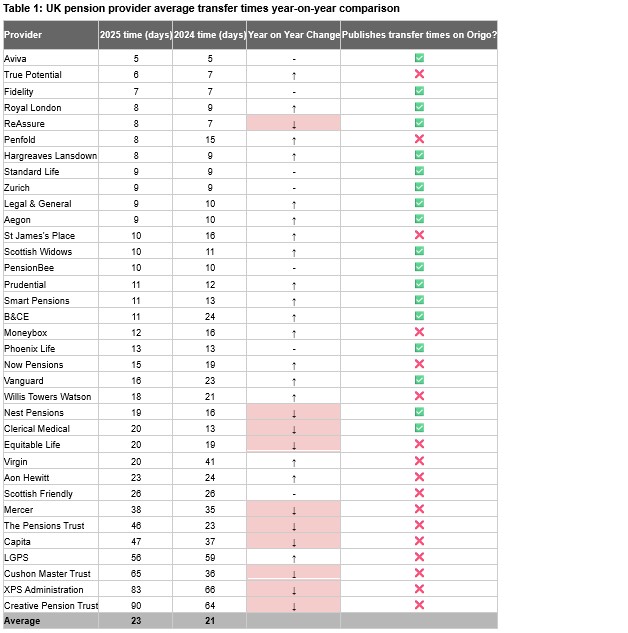This screenshot has height=633, width=628.
Task: Click the pink highlighted cell in the Mercer row
Action: (x=294, y=510)
